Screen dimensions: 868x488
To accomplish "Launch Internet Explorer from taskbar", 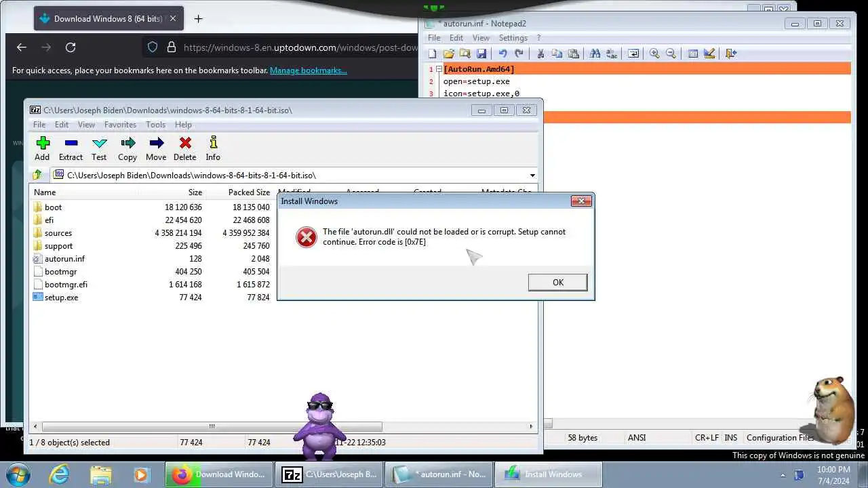I will (x=60, y=474).
